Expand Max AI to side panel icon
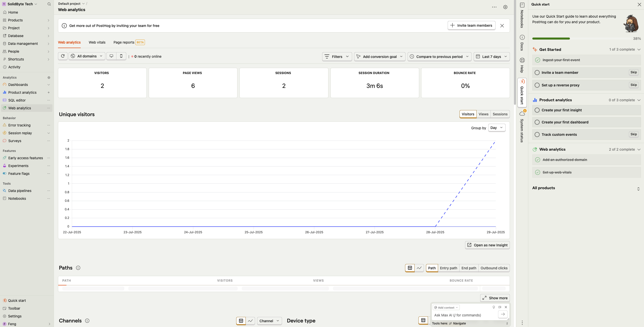Viewport: 644px width, 327px height. 500,307
